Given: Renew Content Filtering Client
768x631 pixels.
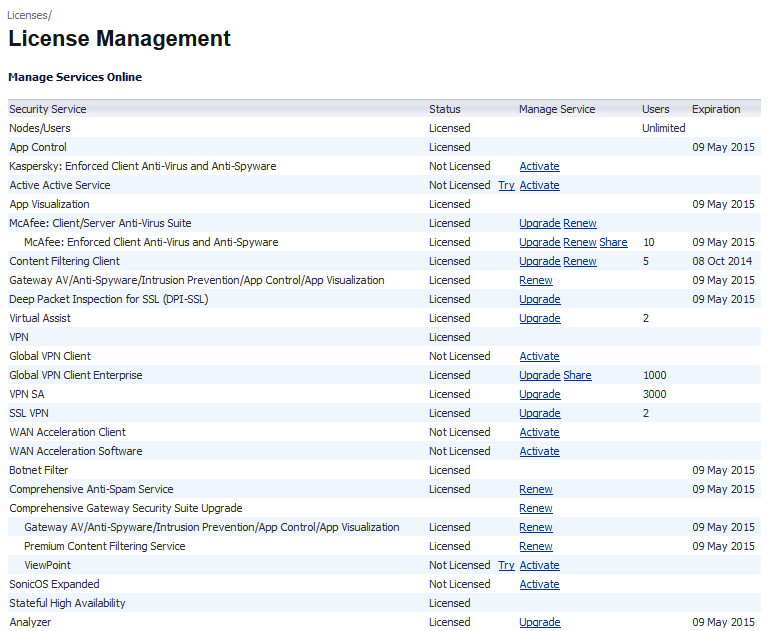Looking at the screenshot, I should coord(580,261).
